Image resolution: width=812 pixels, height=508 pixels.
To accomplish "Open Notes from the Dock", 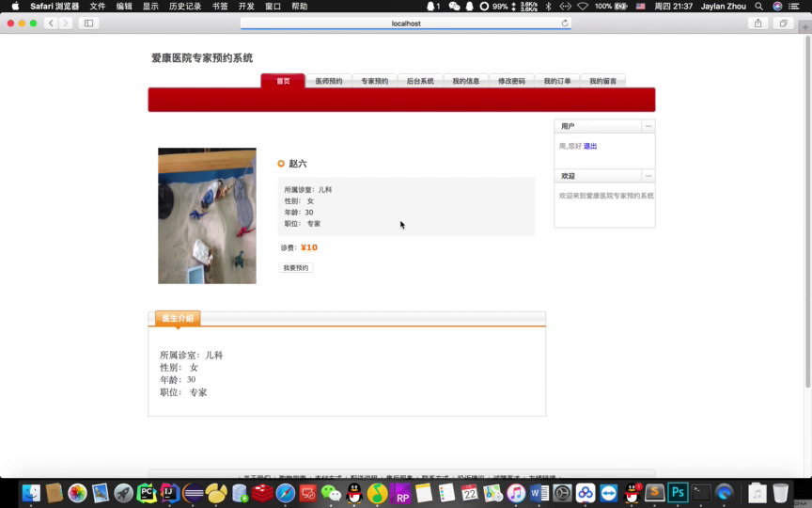I will click(x=424, y=493).
